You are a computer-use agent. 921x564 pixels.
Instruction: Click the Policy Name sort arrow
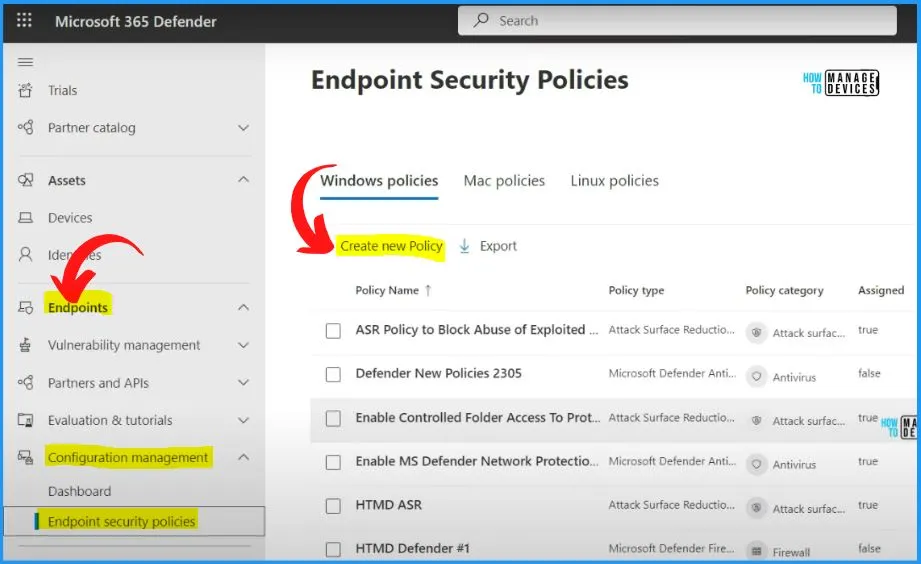[x=428, y=290]
